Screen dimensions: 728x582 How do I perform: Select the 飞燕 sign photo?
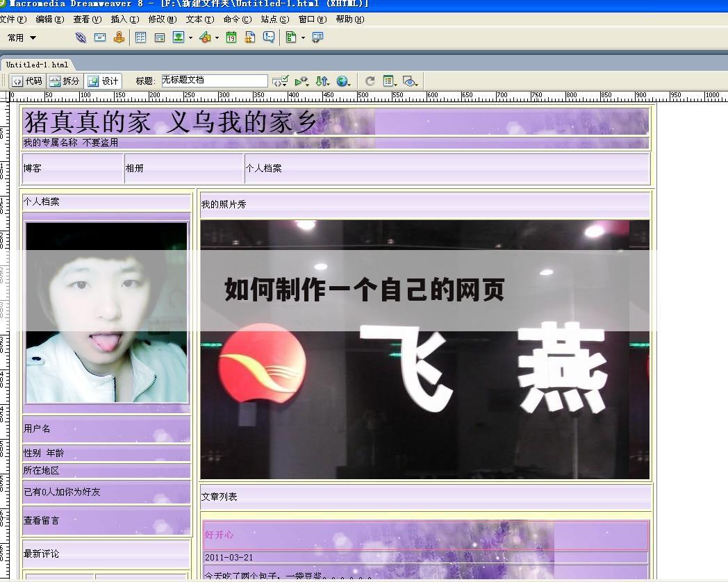pyautogui.click(x=425, y=349)
